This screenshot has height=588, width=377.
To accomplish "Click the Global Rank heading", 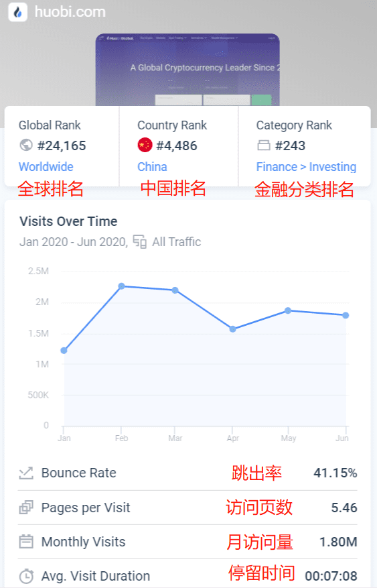I will [x=50, y=125].
